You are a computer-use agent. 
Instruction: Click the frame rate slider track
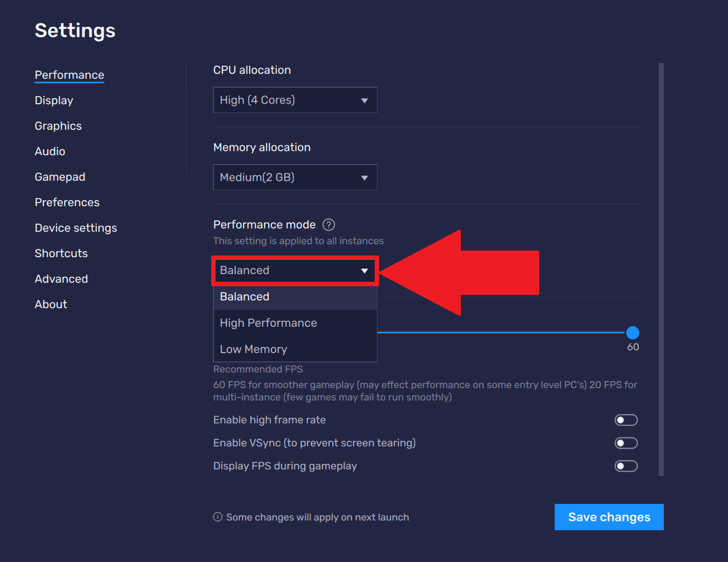click(x=501, y=332)
